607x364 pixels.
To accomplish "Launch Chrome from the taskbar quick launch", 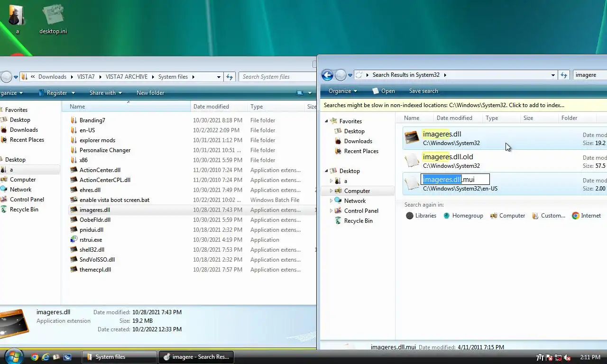I will [35, 357].
